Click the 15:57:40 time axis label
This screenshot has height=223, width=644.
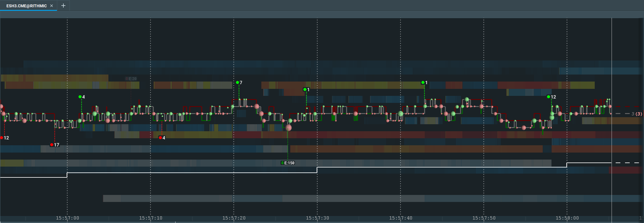click(x=401, y=218)
